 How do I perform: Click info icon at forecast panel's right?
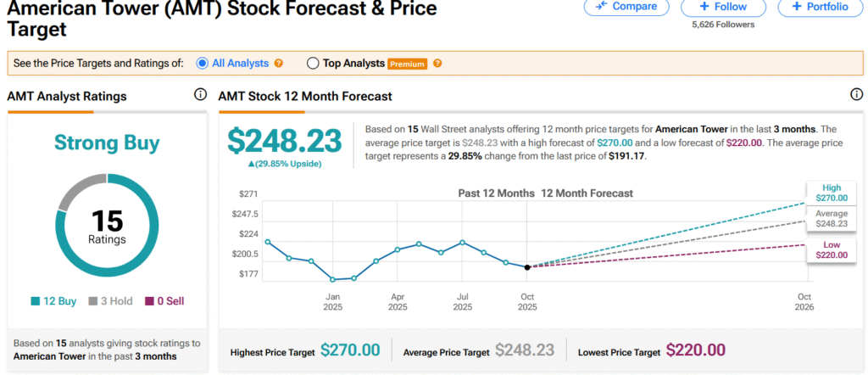pos(857,95)
